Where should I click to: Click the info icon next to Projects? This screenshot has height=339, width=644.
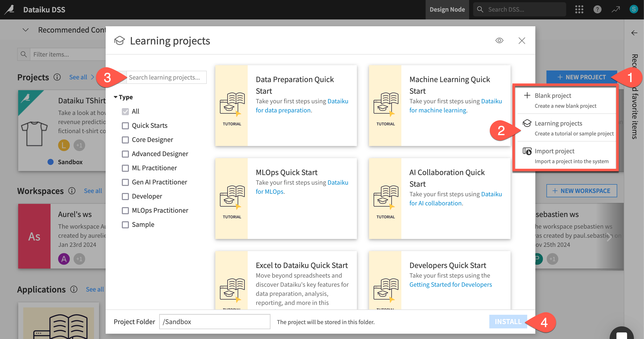click(x=57, y=77)
